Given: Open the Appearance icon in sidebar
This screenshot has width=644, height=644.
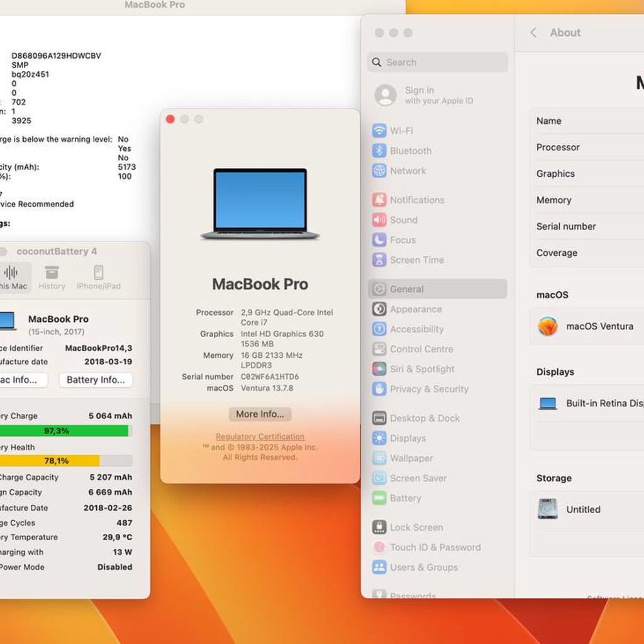Looking at the screenshot, I should click(379, 309).
